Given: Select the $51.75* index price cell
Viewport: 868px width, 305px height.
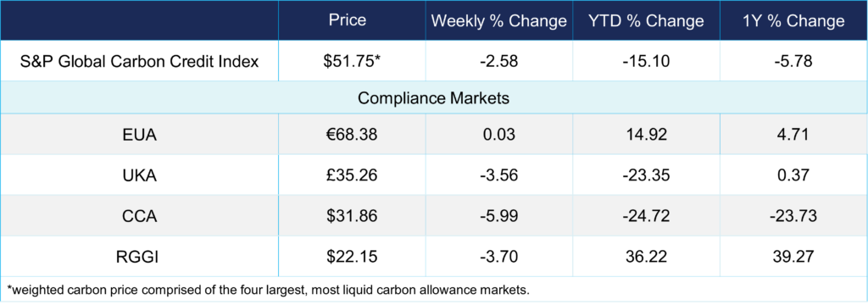Looking at the screenshot, I should (x=352, y=61).
